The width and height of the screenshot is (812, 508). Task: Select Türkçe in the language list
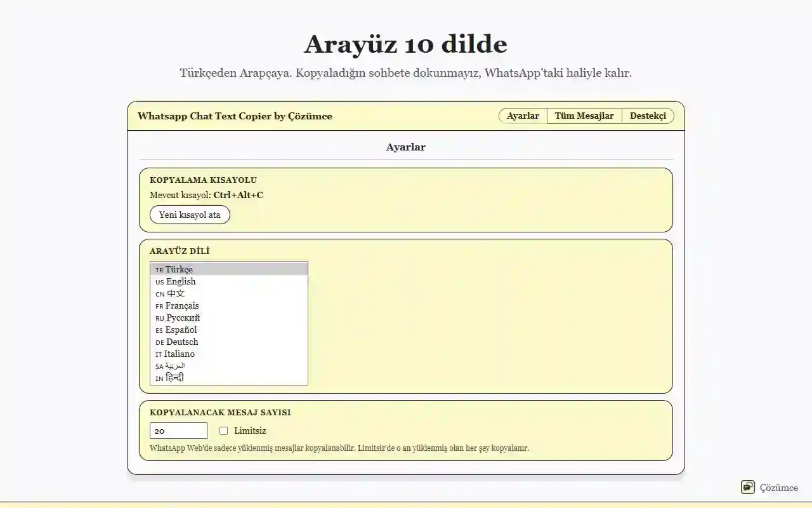click(x=229, y=269)
